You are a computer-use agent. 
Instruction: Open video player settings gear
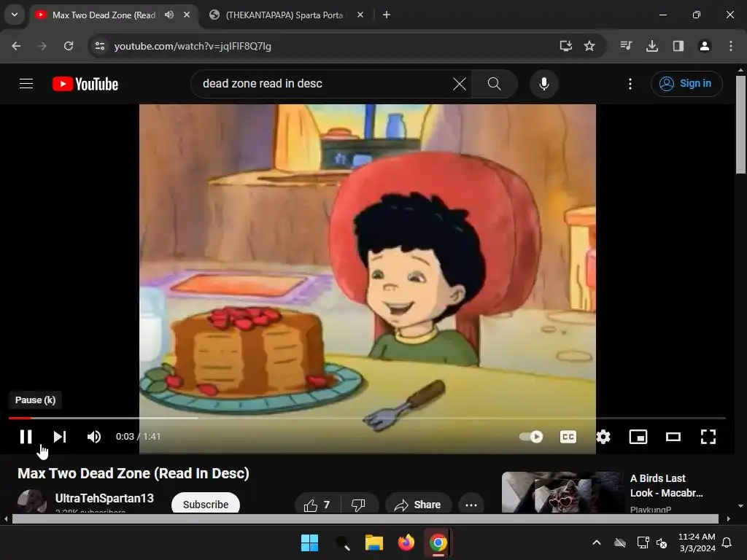click(603, 437)
